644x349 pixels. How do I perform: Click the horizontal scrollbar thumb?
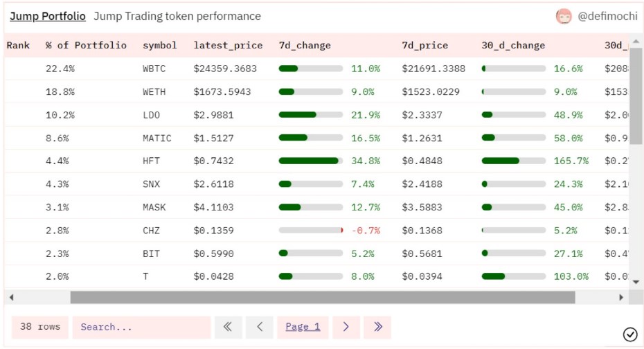click(x=322, y=297)
